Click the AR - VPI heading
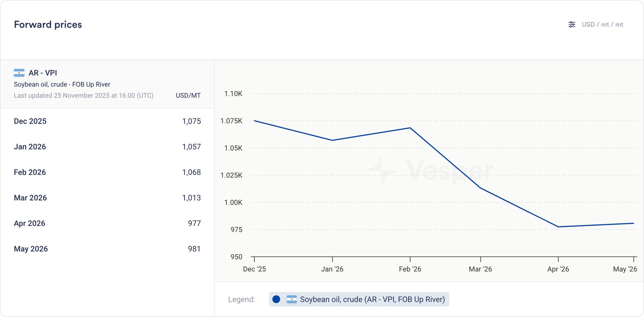 pos(43,73)
